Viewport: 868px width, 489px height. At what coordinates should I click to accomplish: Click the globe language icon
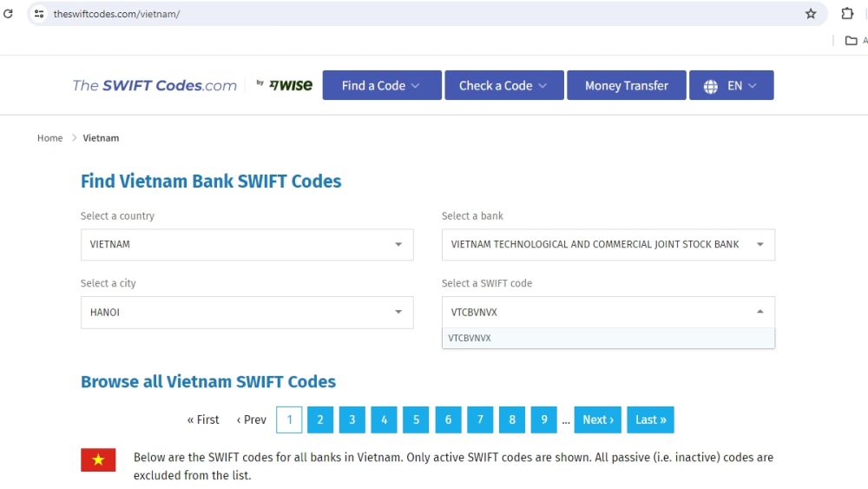point(711,86)
